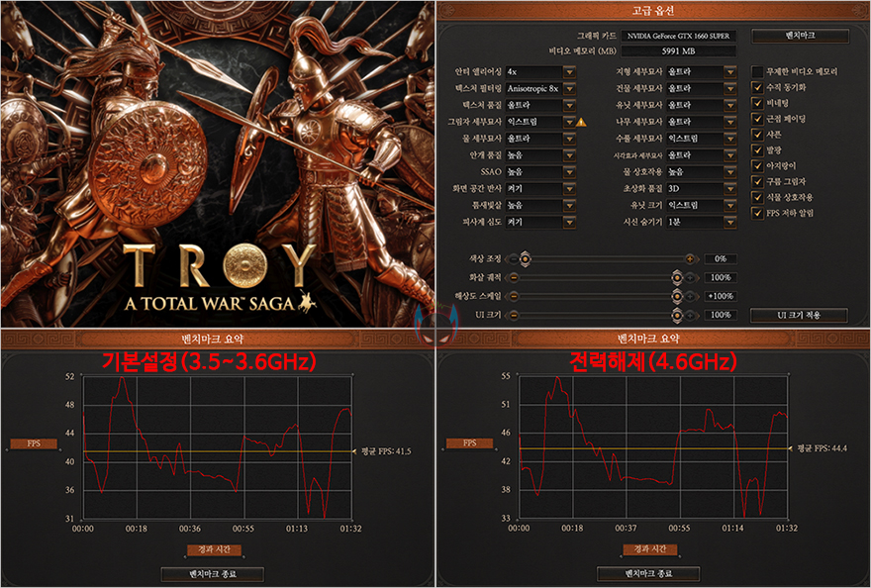Image resolution: width=871 pixels, height=588 pixels.
Task: Click the minus icon on UI 크기 slider
Action: click(x=514, y=315)
